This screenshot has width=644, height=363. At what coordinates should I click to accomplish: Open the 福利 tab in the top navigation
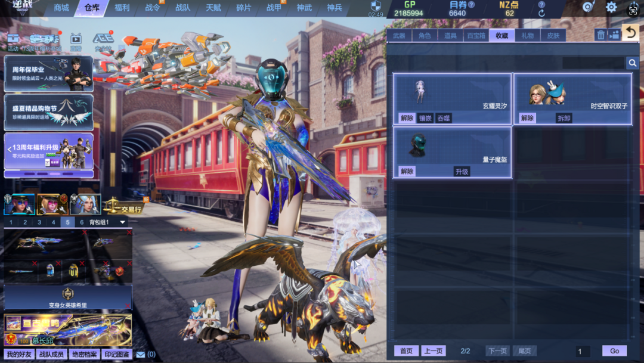[122, 8]
